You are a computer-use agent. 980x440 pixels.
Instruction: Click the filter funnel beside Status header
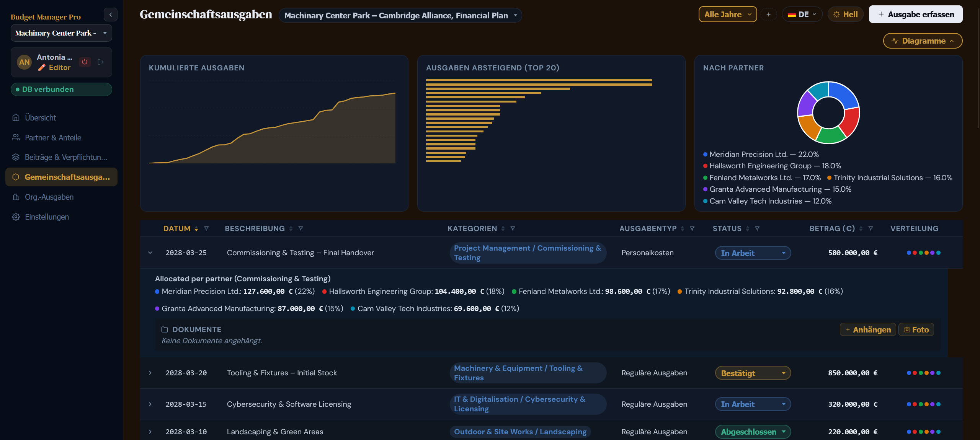coord(757,228)
